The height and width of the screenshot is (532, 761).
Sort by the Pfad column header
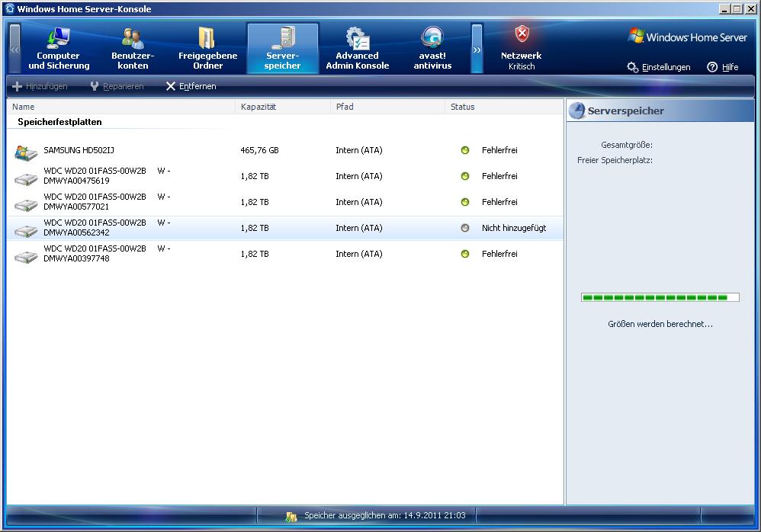[388, 107]
